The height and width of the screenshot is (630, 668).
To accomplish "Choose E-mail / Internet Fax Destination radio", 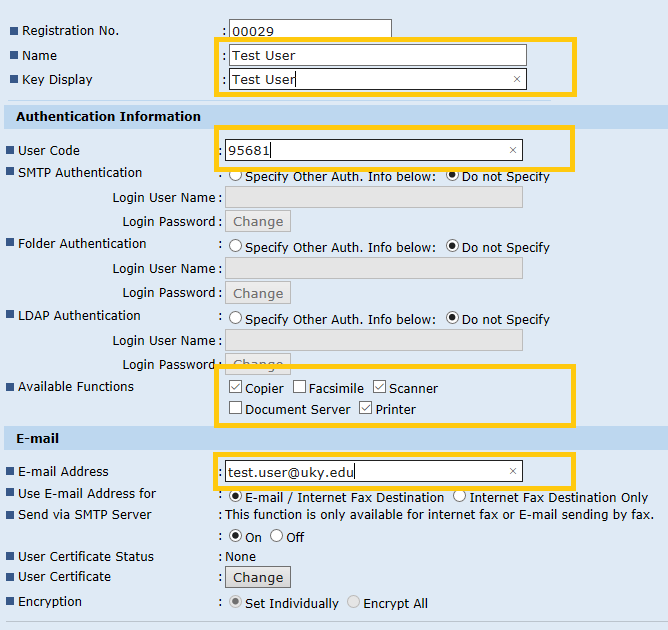I will pyautogui.click(x=235, y=496).
